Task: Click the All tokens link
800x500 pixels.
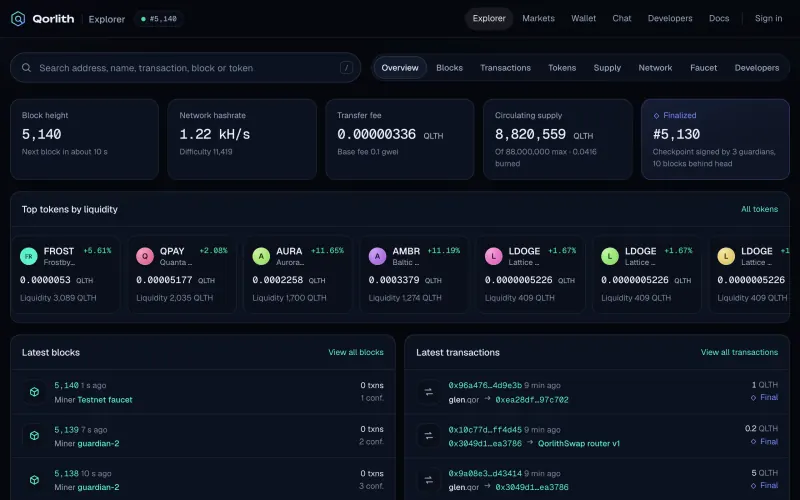Action: point(759,209)
